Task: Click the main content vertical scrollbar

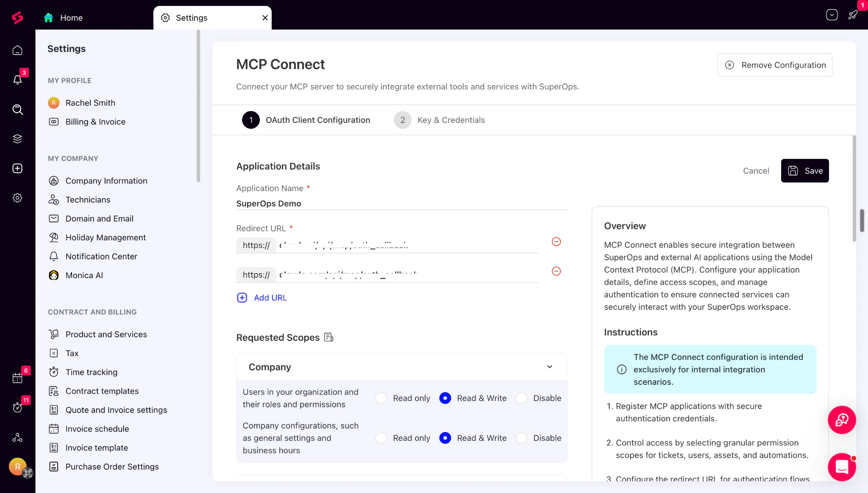Action: (854, 189)
